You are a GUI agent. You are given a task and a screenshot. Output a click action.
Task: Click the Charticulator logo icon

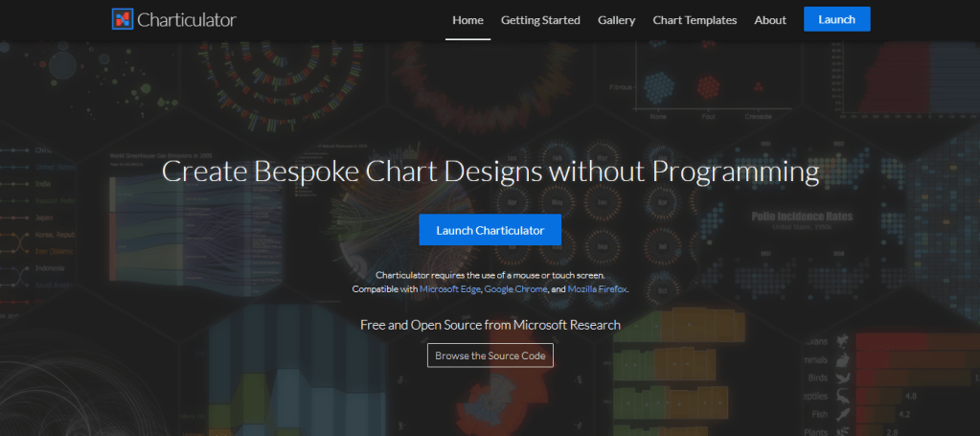pos(122,19)
